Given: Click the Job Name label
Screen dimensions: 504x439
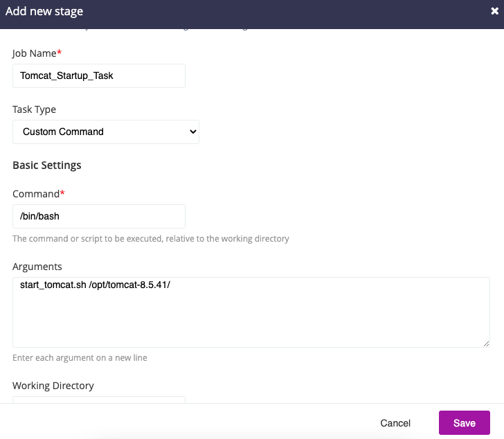Looking at the screenshot, I should (36, 53).
